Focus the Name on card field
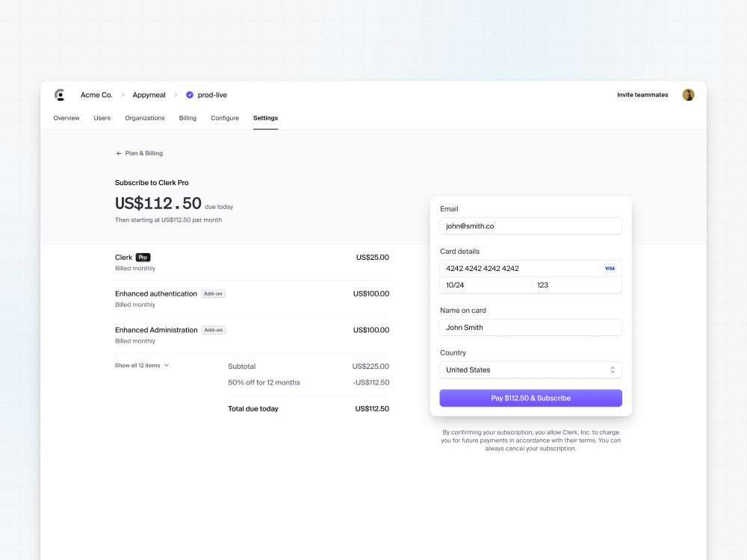 tap(530, 328)
